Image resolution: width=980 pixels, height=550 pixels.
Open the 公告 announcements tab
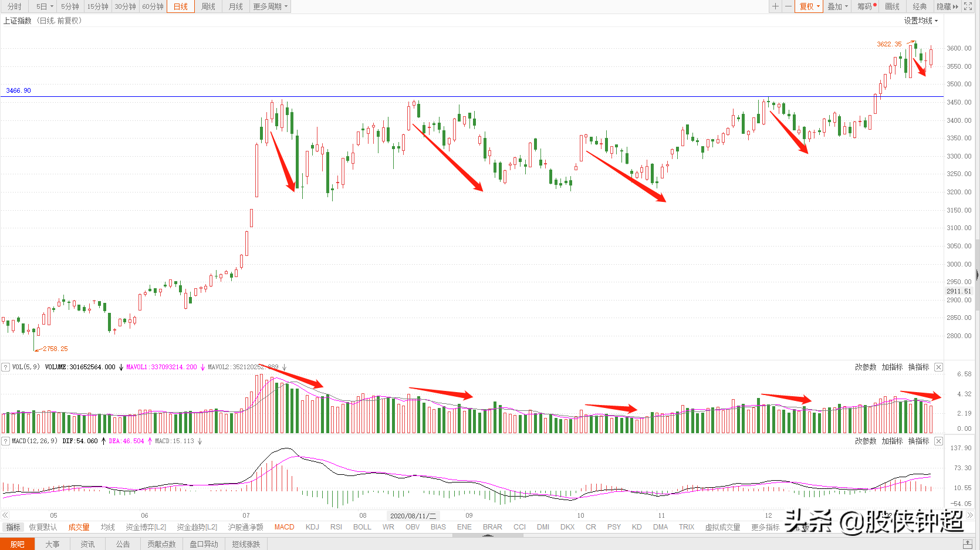point(123,544)
